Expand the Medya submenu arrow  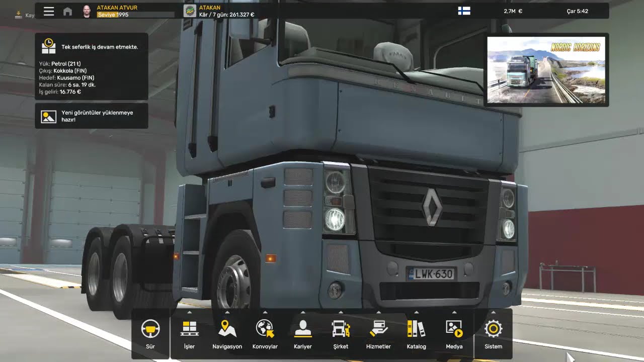[x=454, y=312]
